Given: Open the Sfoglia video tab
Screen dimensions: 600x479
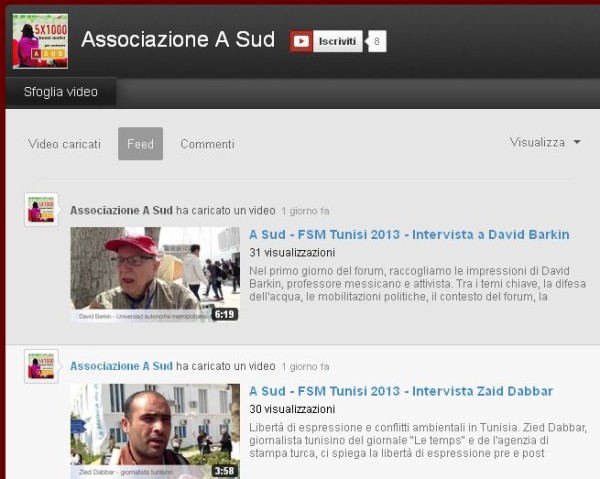Looking at the screenshot, I should tap(61, 92).
